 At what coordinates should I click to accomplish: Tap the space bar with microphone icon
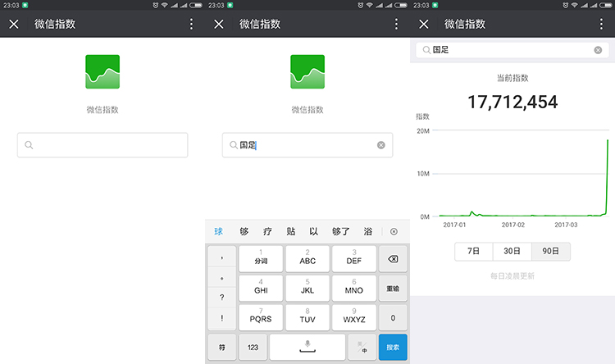tap(307, 347)
